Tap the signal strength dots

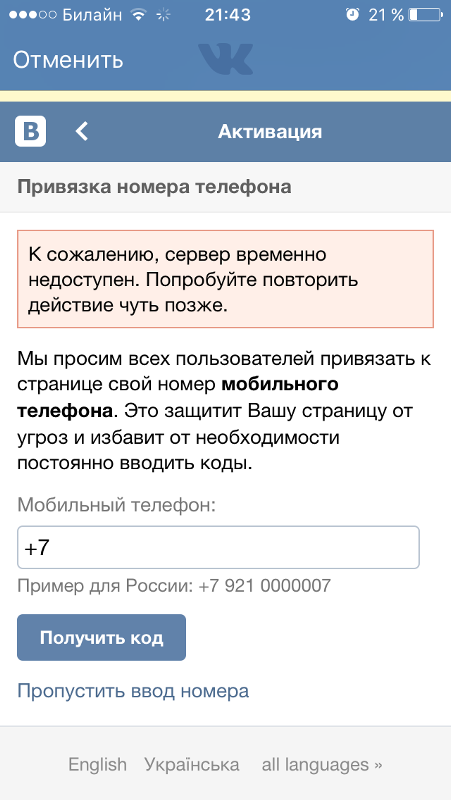point(33,15)
